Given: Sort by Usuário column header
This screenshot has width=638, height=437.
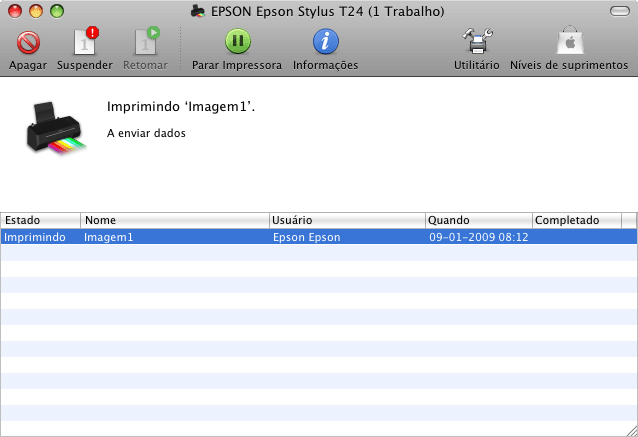Looking at the screenshot, I should coord(347,220).
